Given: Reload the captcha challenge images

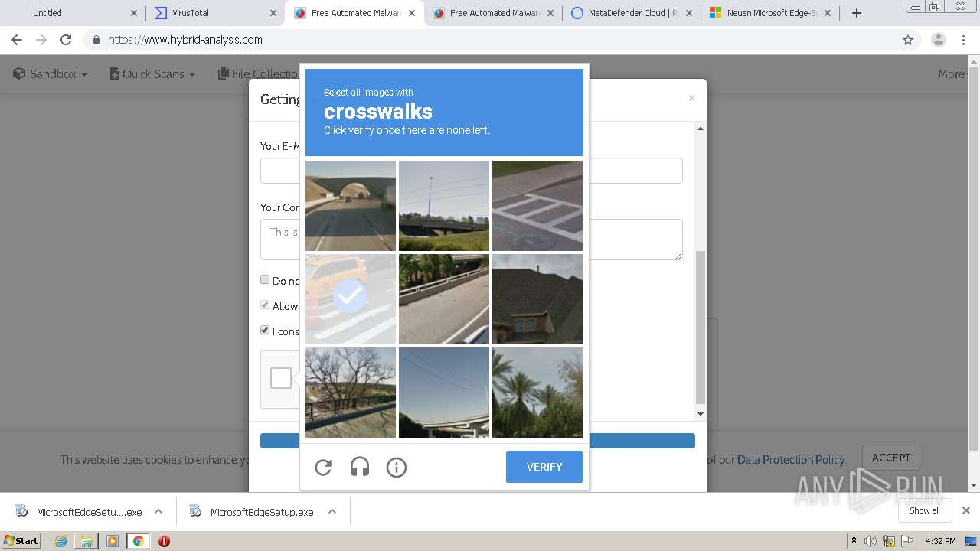Looking at the screenshot, I should 323,467.
